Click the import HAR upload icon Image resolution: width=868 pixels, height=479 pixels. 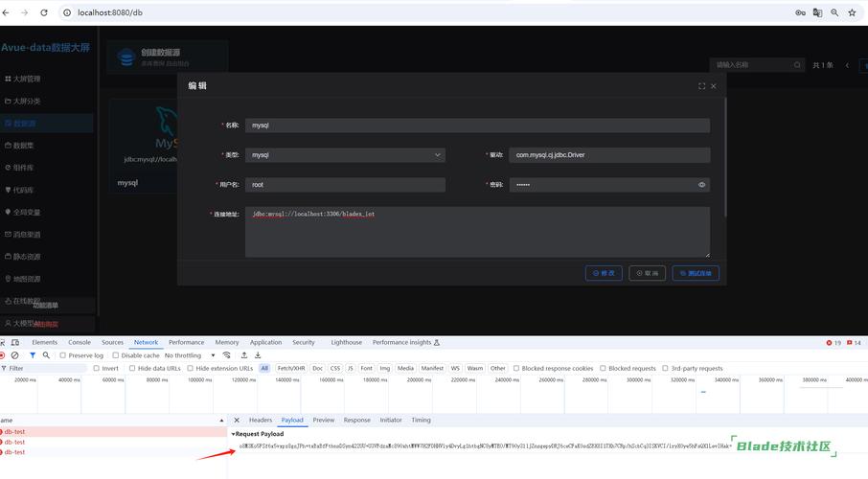243,355
